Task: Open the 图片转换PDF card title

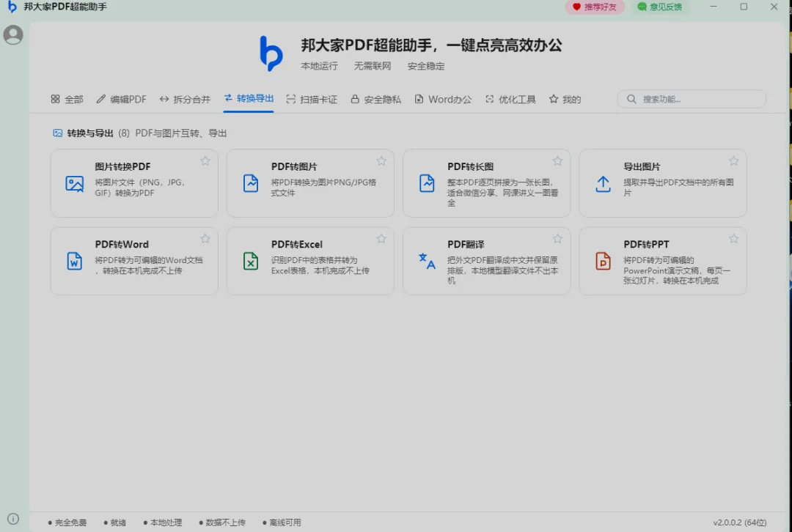Action: point(122,166)
